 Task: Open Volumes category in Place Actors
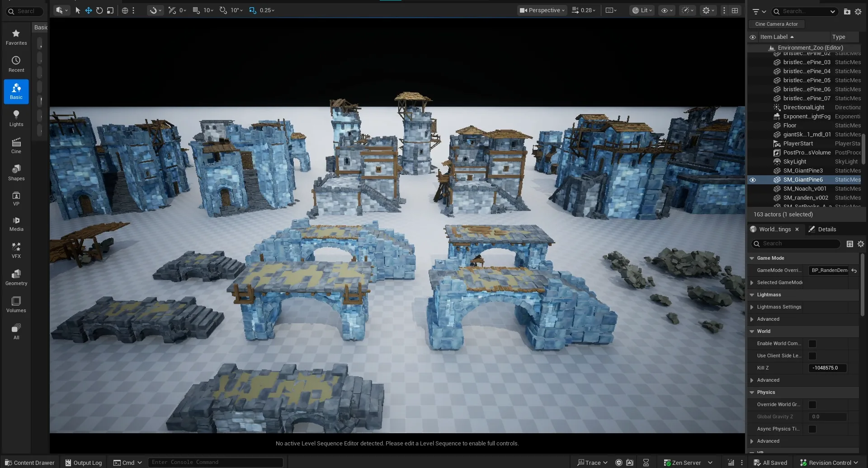(x=16, y=305)
